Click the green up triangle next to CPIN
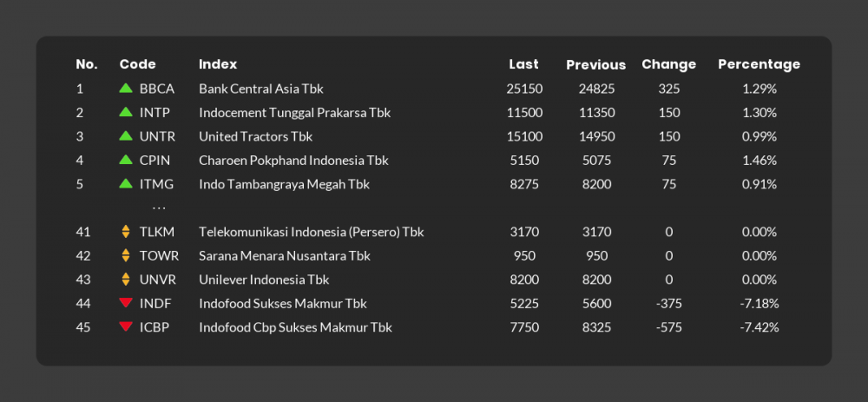Viewport: 868px width, 402px height. [126, 160]
